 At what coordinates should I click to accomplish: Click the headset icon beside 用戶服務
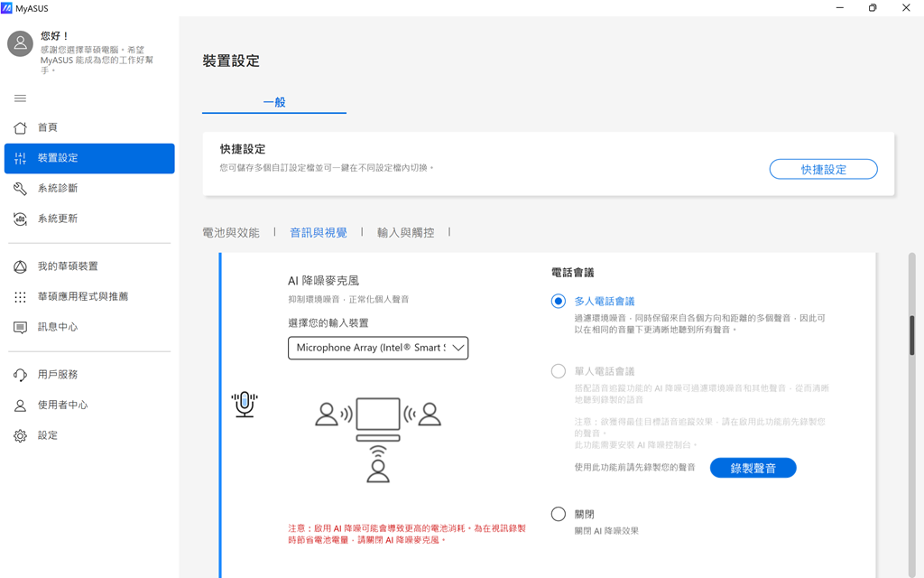pyautogui.click(x=20, y=375)
